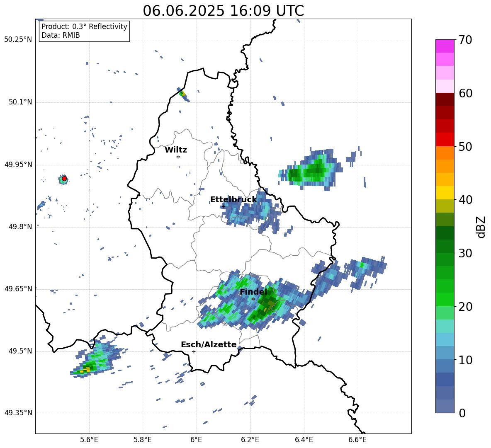
Task: Click the 50.25°N latitude label
Action: pyautogui.click(x=18, y=40)
